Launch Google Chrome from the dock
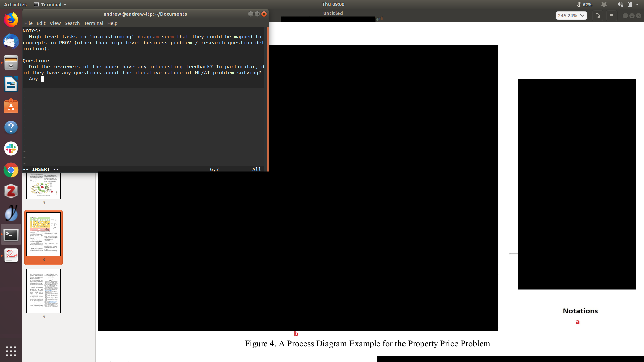 pos(11,170)
